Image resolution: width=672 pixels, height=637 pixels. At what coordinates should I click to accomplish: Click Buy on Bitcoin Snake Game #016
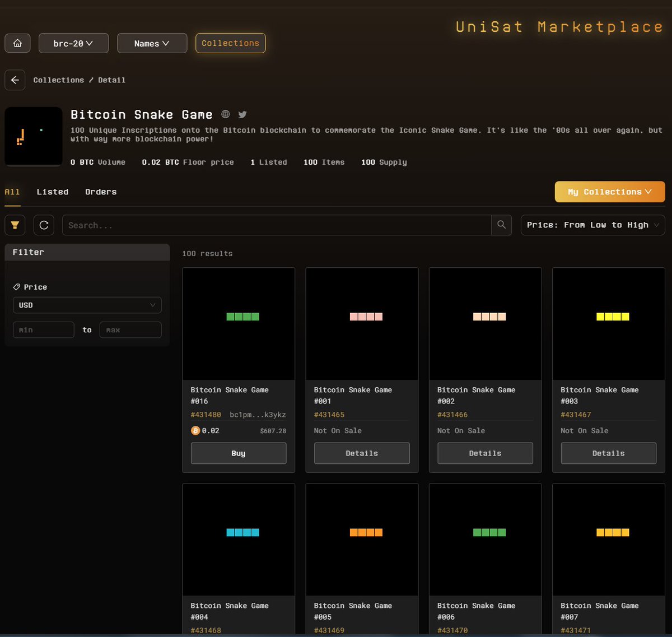[x=239, y=453]
